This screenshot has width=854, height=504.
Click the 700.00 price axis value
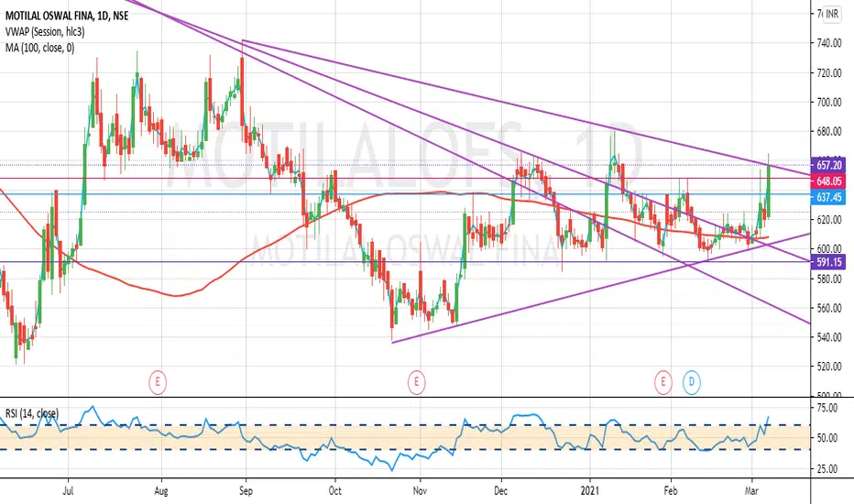click(x=829, y=102)
